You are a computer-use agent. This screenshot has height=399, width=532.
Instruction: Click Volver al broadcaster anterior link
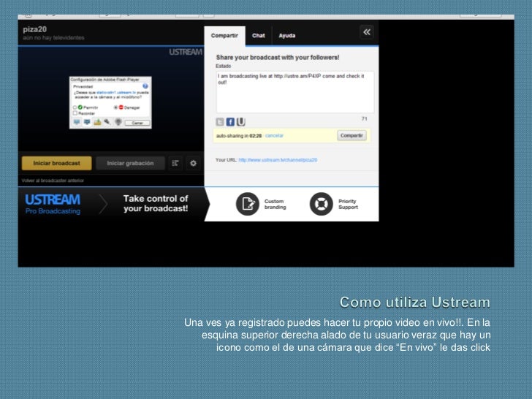point(53,180)
